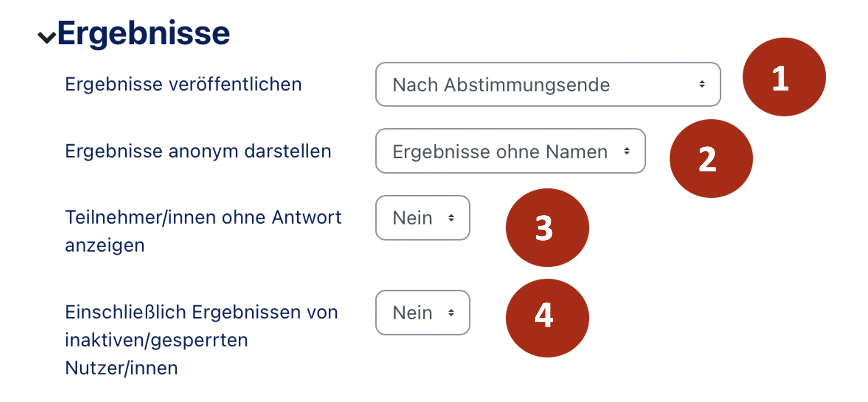Open the 'Ergebnisse ohne Namen' dropdown
This screenshot has width=868, height=402.
[x=510, y=151]
